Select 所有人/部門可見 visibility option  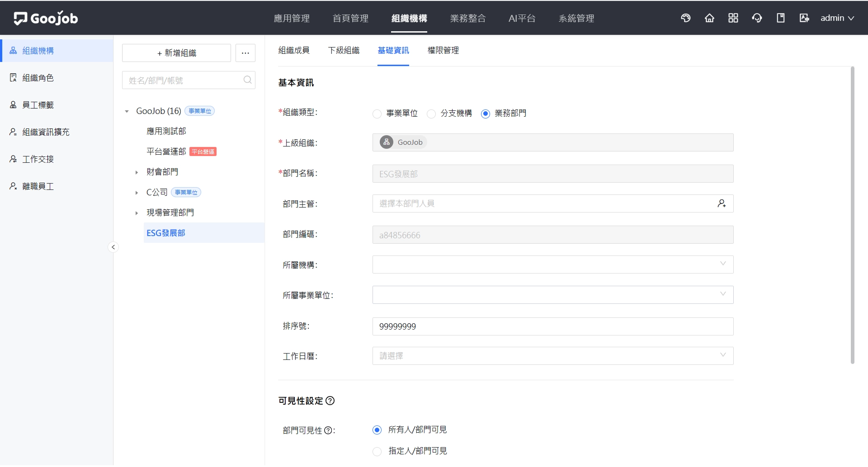pos(377,430)
